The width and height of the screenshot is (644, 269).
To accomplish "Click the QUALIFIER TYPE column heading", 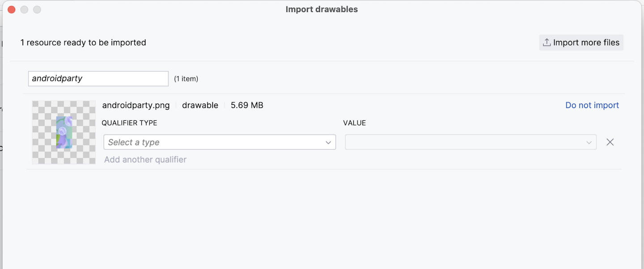I will (129, 122).
